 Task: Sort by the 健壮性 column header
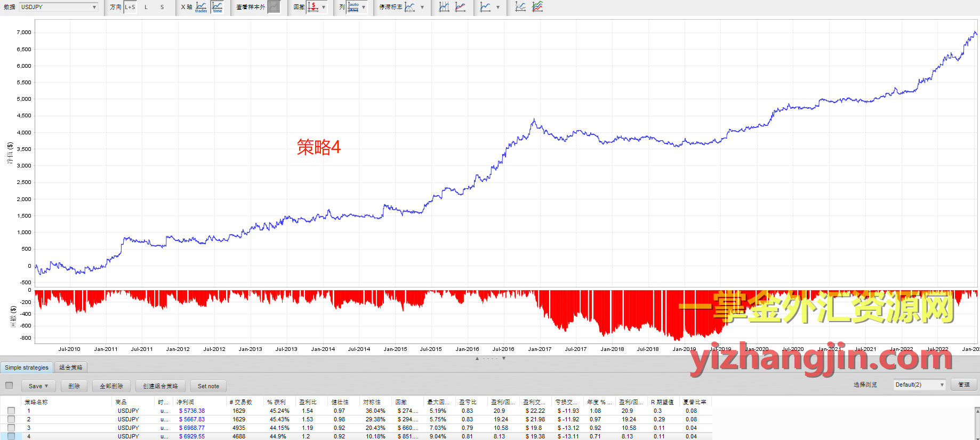[340, 402]
